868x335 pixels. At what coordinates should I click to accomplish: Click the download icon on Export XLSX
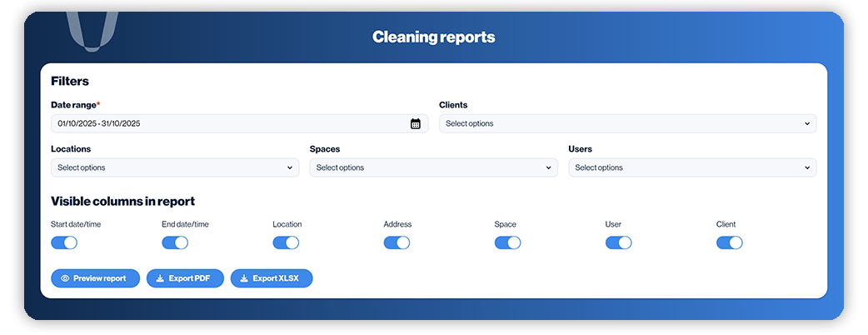(x=244, y=278)
